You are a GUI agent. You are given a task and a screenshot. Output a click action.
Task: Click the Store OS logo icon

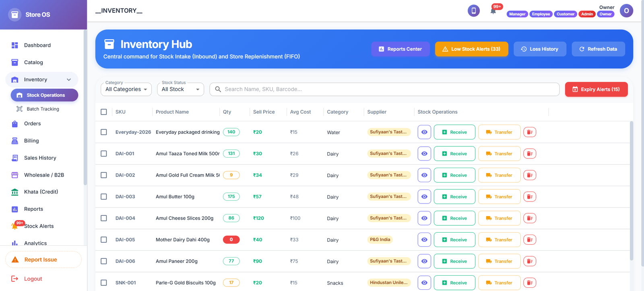click(15, 15)
